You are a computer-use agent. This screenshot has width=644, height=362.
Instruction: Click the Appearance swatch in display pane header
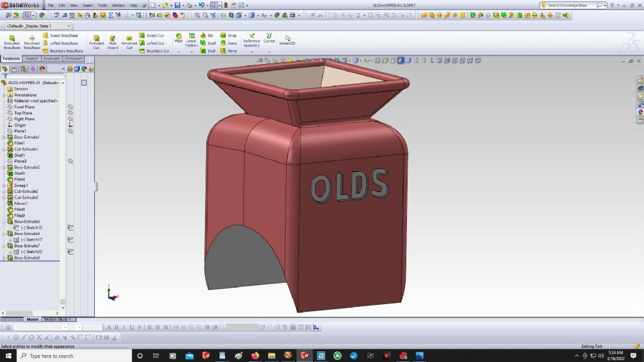coord(84,69)
